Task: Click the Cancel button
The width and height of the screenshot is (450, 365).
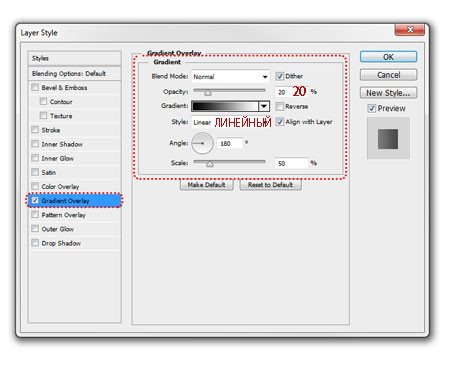Action: [388, 75]
